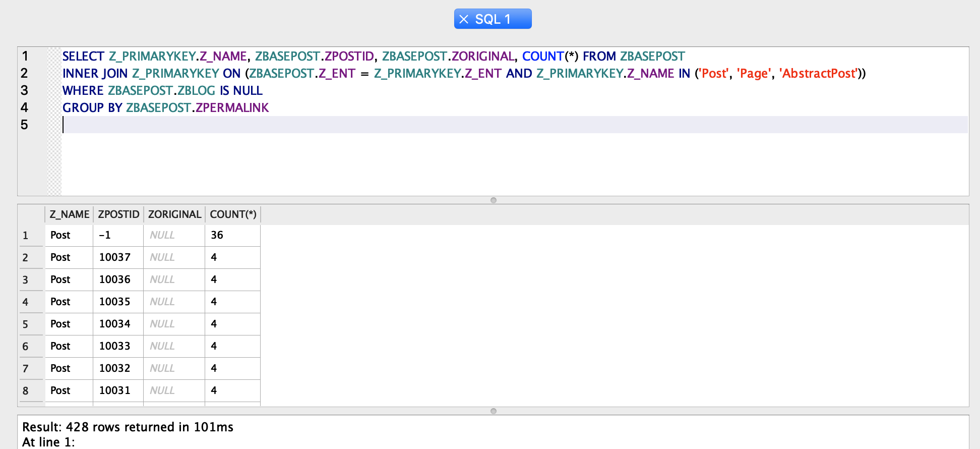Click the cell containing 10033

point(118,346)
